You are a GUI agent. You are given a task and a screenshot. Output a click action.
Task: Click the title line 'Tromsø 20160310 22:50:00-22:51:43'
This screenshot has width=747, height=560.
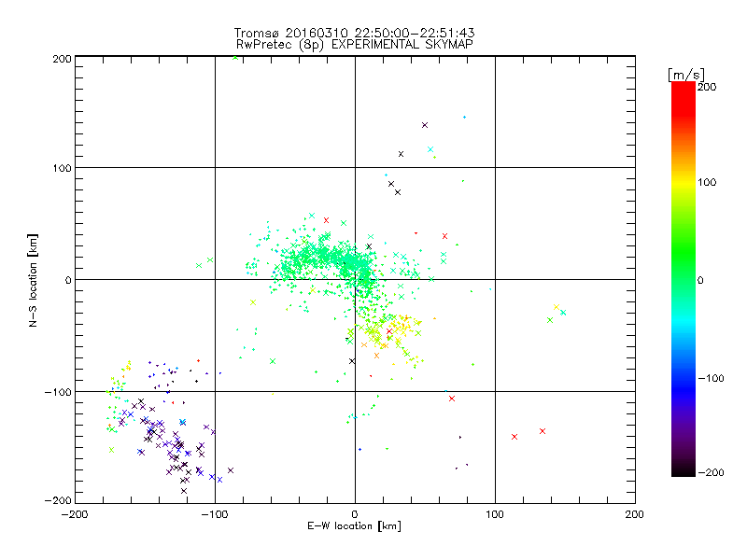355,33
